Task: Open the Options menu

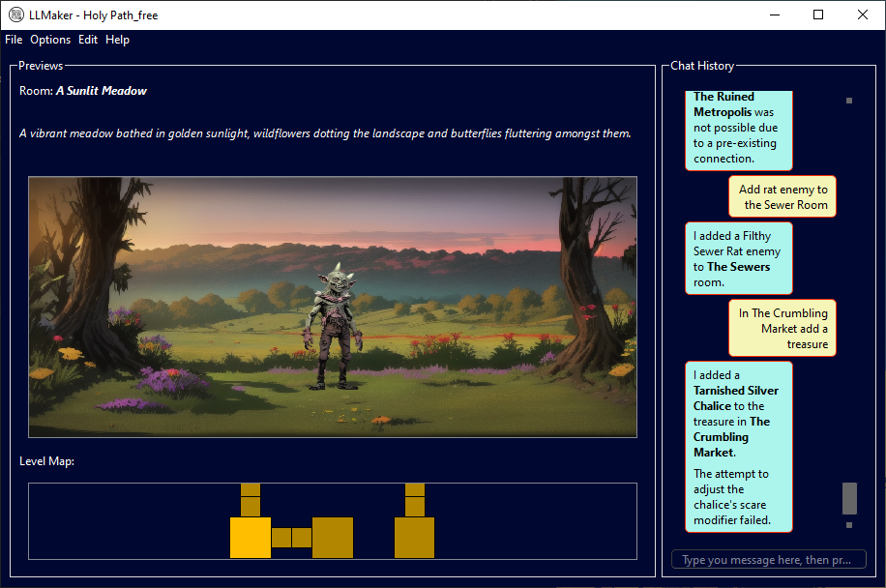Action: [50, 40]
